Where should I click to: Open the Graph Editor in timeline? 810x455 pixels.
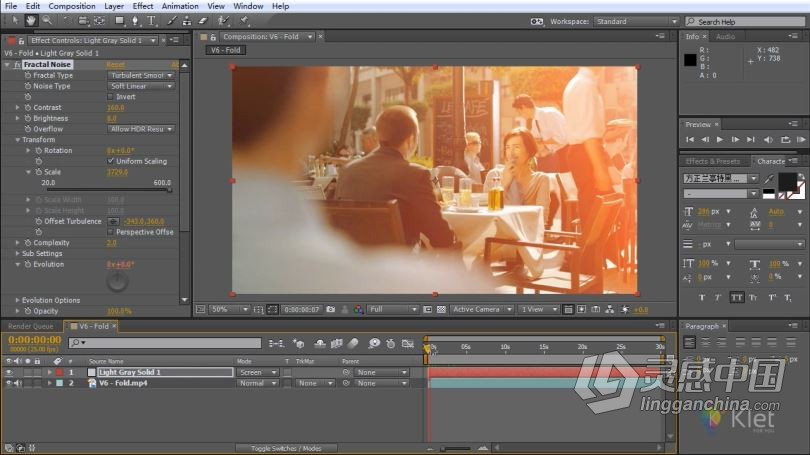tap(408, 343)
